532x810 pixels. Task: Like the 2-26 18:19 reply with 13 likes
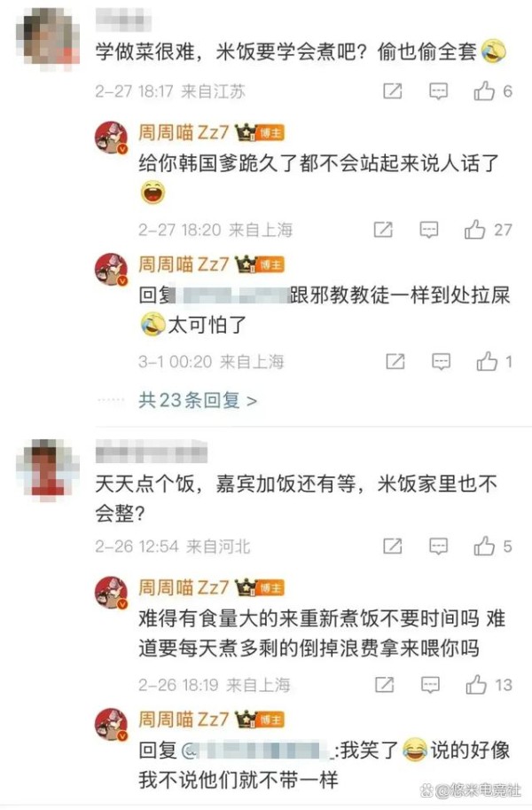(476, 685)
